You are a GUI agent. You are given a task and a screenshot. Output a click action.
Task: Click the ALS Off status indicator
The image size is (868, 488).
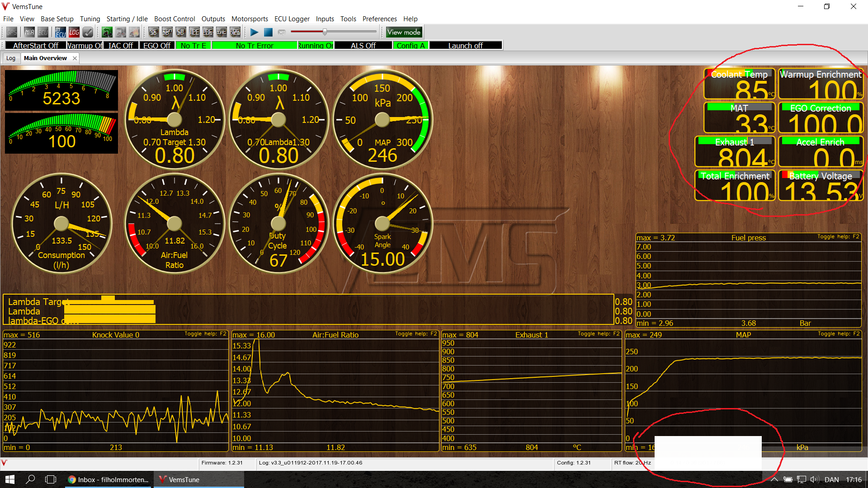(363, 45)
